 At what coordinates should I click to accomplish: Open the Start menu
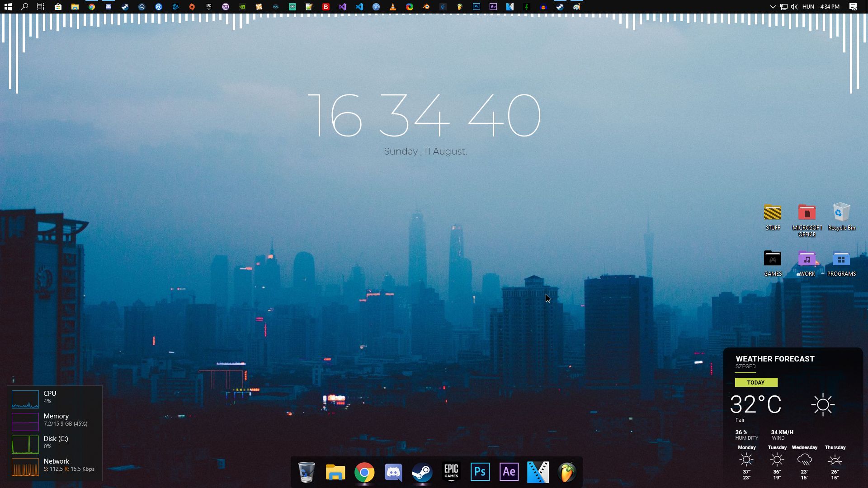click(x=8, y=7)
